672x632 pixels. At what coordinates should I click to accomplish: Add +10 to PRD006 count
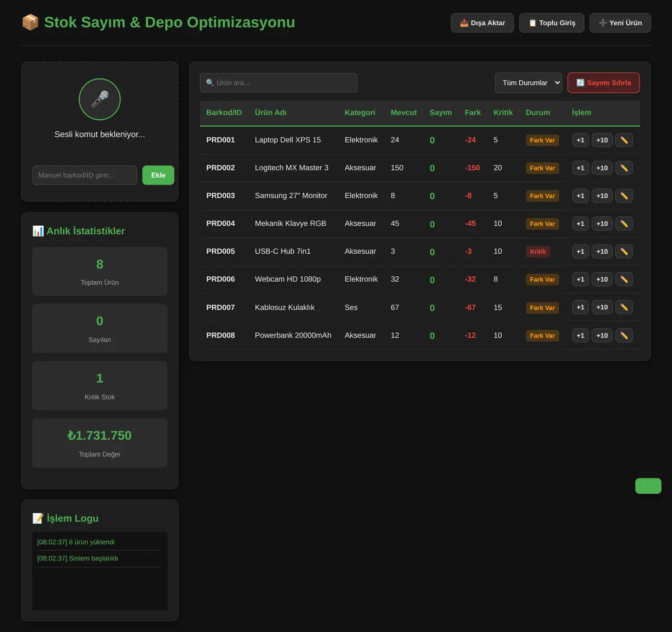coord(602,279)
